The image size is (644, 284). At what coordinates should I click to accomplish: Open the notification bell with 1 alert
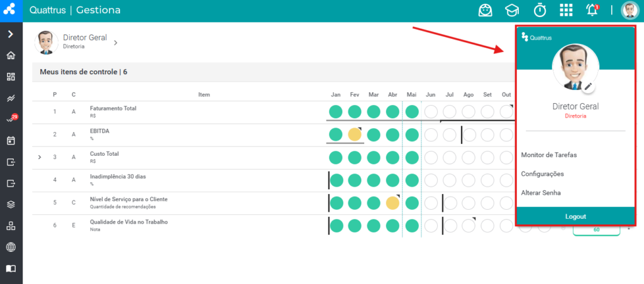pos(592,10)
